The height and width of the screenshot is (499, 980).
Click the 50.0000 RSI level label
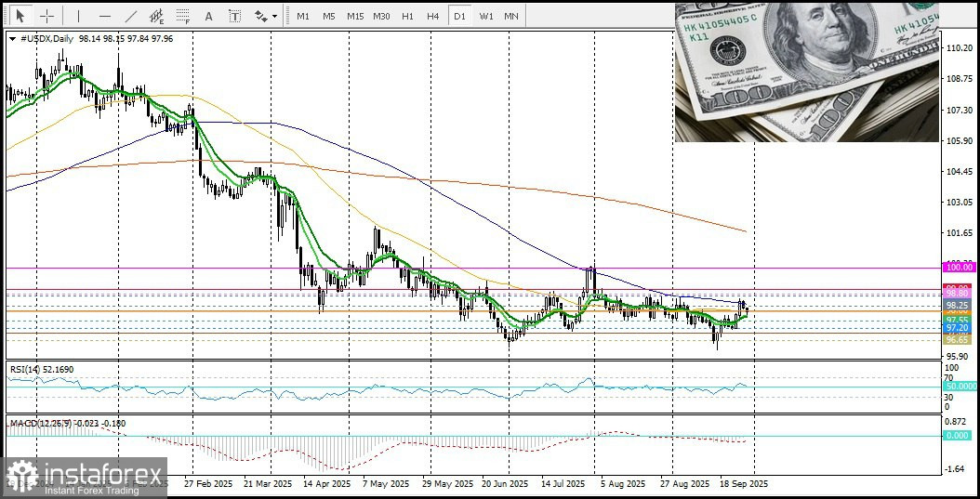click(x=958, y=387)
